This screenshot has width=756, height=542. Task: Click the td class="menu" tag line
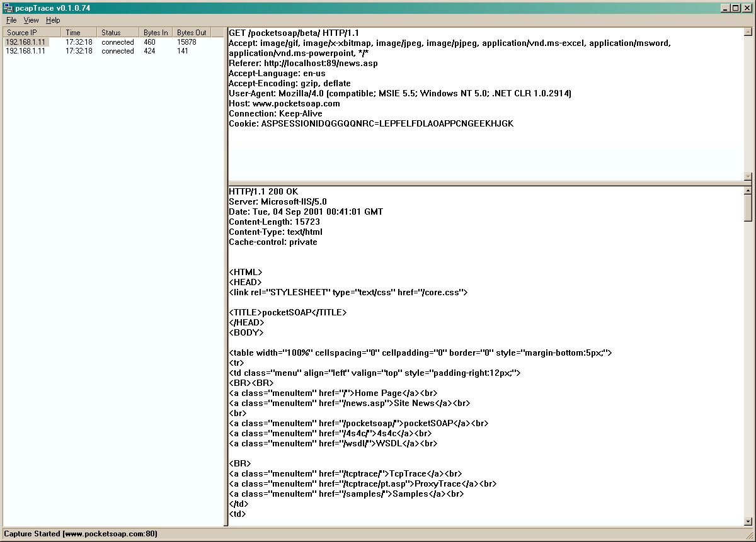[375, 373]
